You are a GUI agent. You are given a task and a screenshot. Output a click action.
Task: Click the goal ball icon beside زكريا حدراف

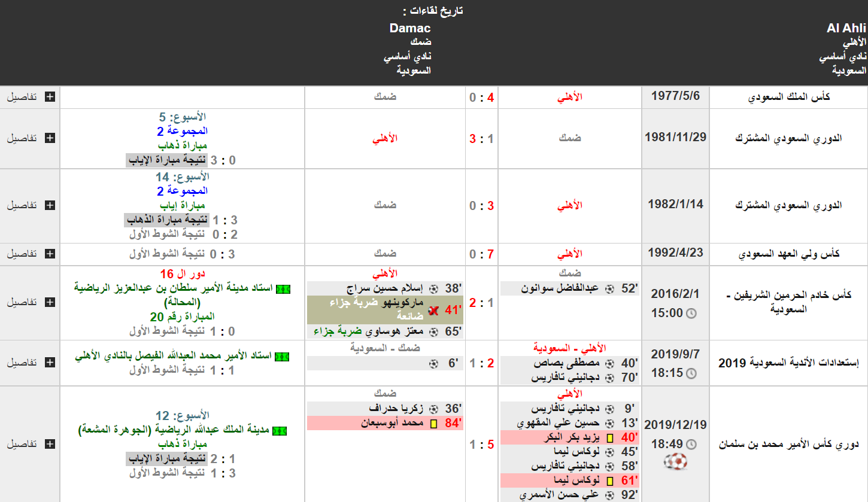tap(433, 409)
